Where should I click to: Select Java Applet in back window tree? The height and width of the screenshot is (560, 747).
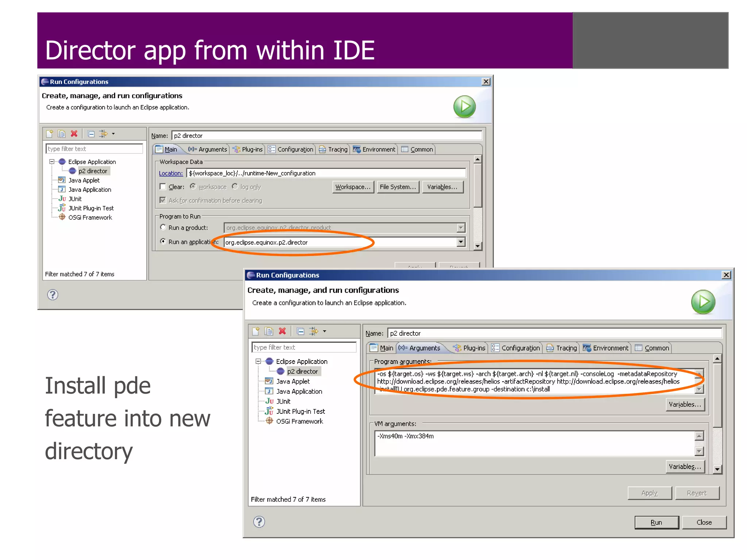point(84,180)
